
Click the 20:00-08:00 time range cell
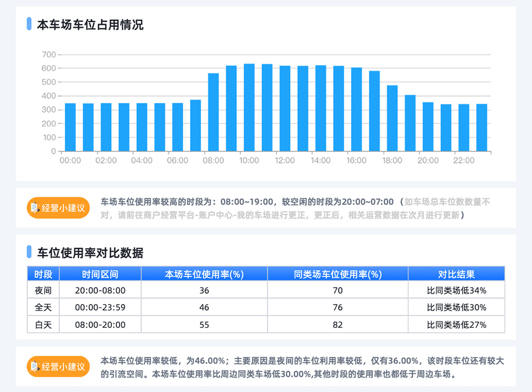point(100,291)
